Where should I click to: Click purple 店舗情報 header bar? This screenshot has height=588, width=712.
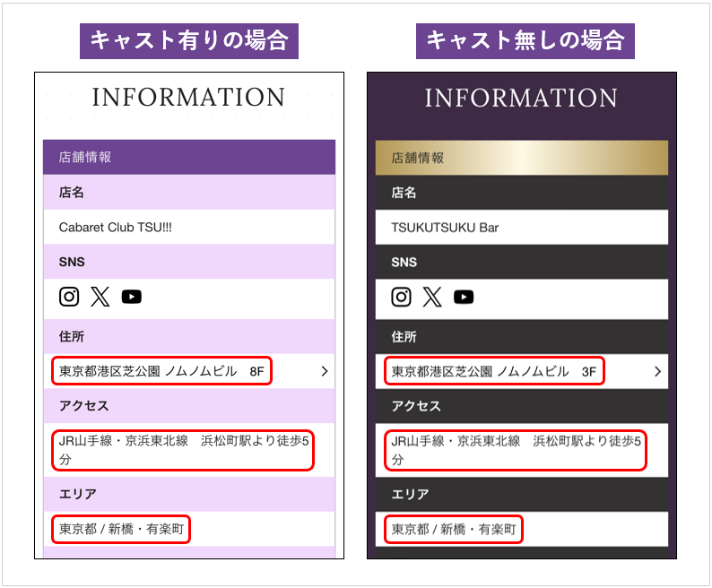tap(189, 157)
